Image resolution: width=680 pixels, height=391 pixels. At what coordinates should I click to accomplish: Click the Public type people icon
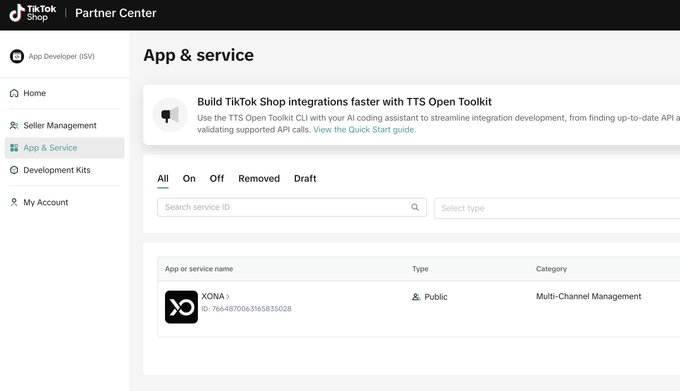tap(416, 297)
